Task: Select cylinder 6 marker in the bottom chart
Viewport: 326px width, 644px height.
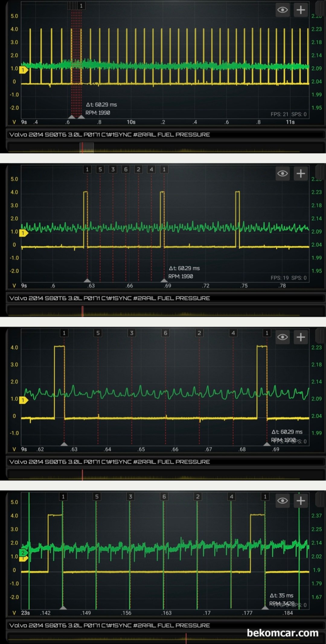Action: pos(164,497)
